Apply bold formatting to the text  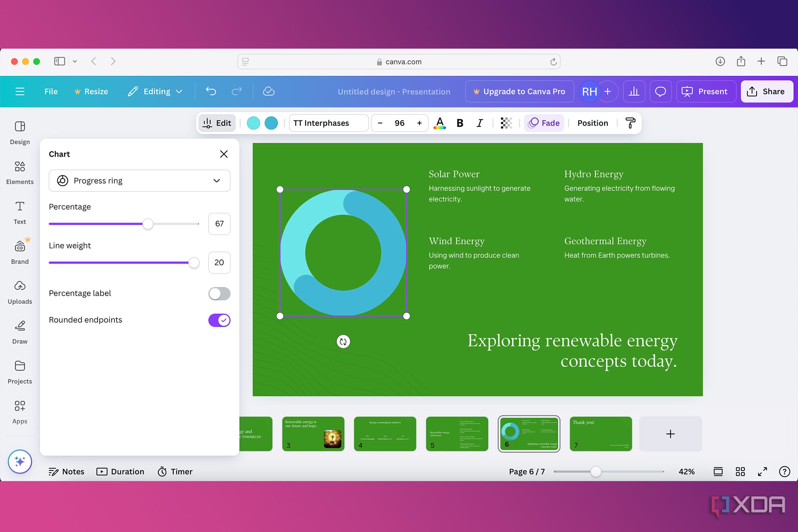click(x=460, y=123)
